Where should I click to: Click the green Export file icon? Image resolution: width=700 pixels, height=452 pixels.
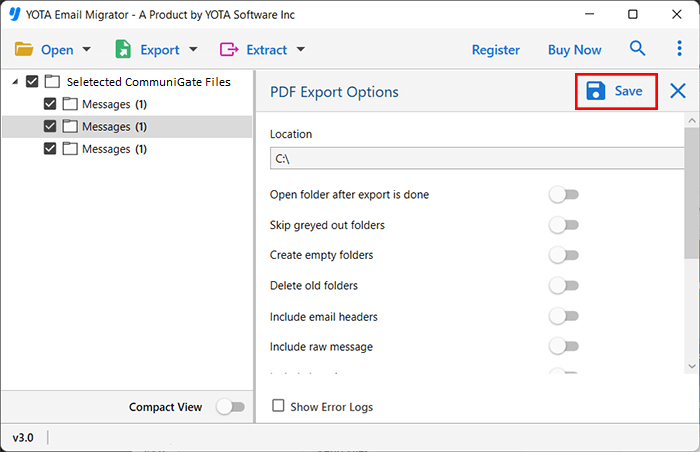point(124,49)
